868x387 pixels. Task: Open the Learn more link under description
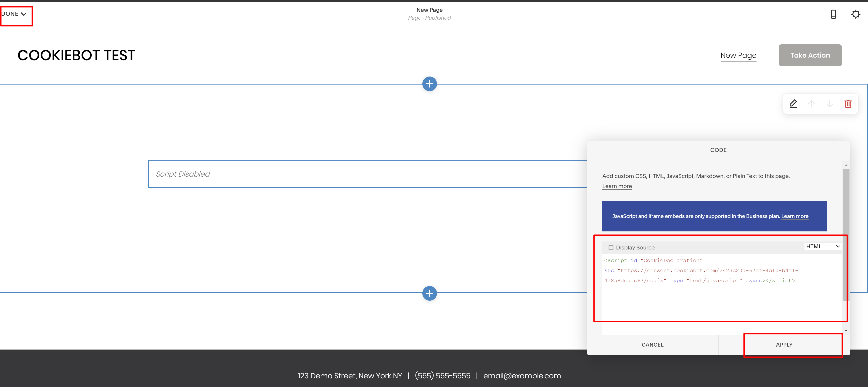(617, 186)
